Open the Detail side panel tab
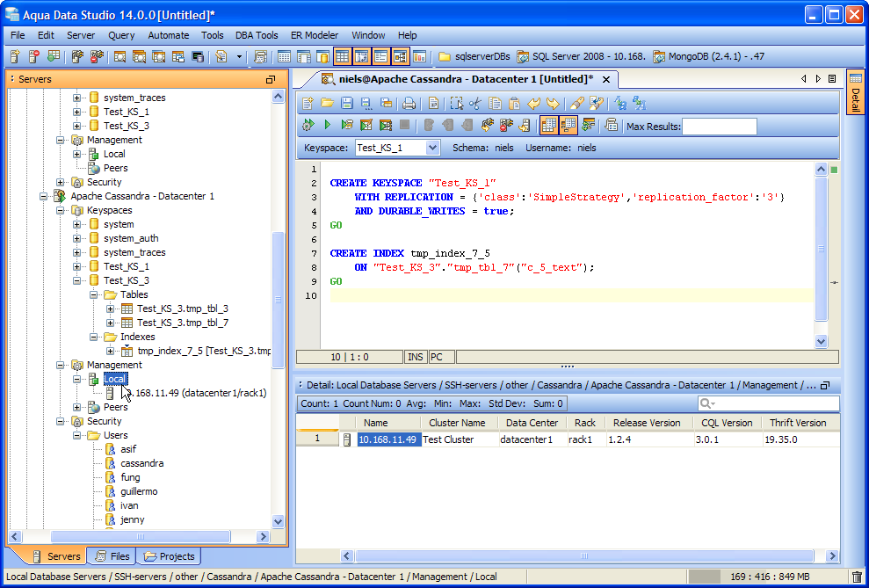This screenshot has height=588, width=869. (856, 92)
